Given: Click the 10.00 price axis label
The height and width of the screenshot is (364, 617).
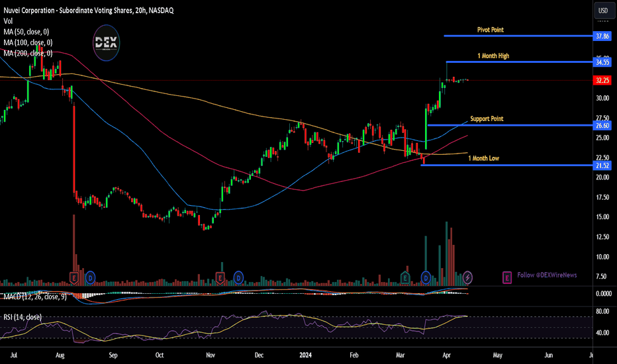Looking at the screenshot, I should pyautogui.click(x=602, y=257).
